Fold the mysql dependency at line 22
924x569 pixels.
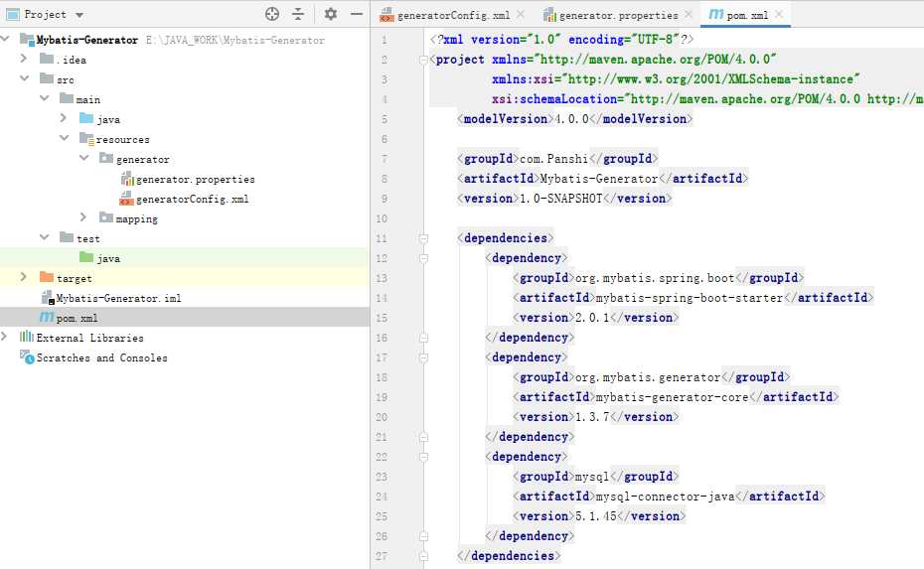click(x=423, y=457)
